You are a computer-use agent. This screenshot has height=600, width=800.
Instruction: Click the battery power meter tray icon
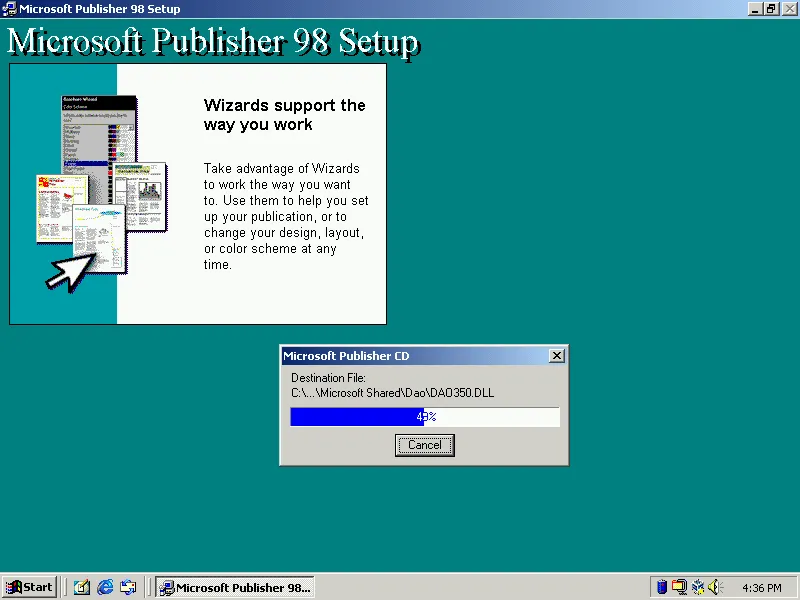coord(661,587)
